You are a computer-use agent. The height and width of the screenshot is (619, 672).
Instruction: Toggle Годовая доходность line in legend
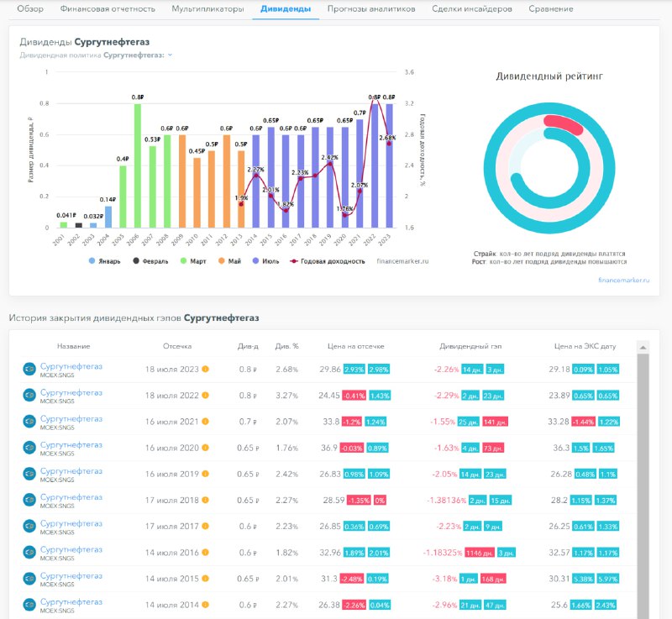(x=328, y=261)
